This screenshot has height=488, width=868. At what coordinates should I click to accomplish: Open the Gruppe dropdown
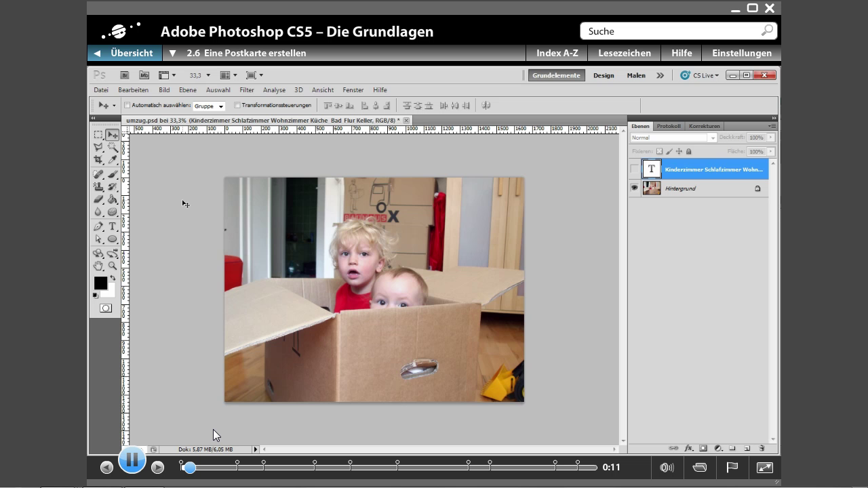pyautogui.click(x=209, y=106)
